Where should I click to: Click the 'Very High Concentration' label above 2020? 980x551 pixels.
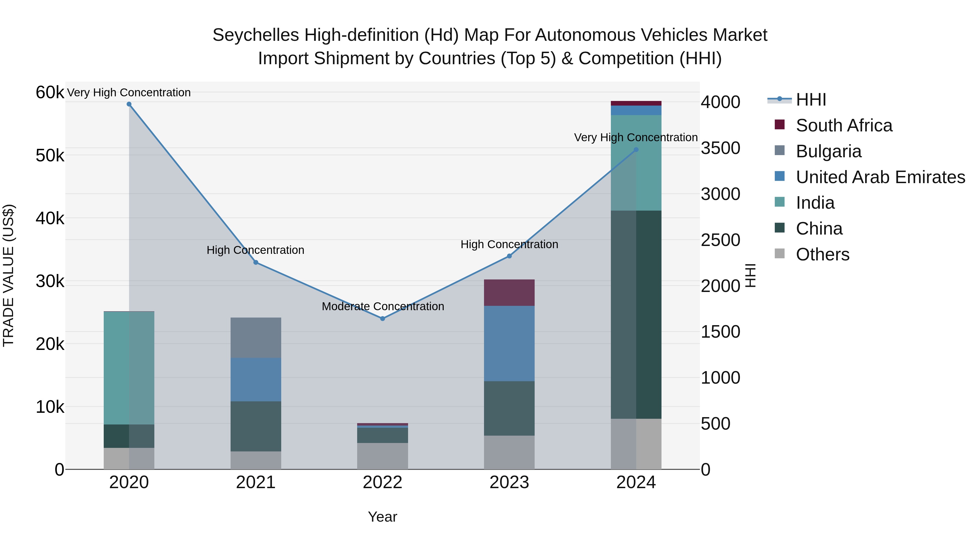pos(129,93)
